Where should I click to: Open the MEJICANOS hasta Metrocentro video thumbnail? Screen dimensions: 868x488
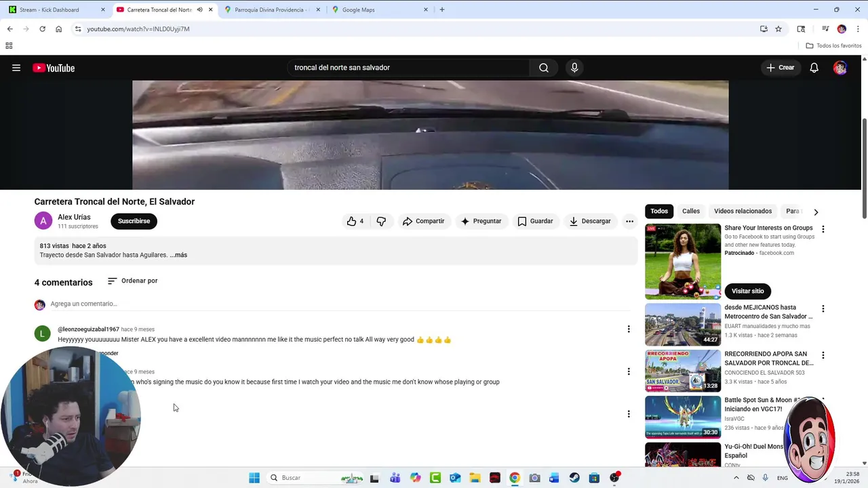click(x=683, y=324)
